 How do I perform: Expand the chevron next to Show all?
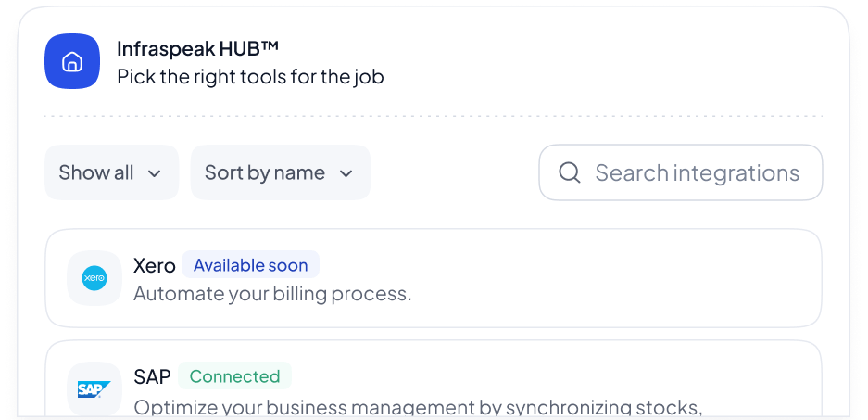155,173
